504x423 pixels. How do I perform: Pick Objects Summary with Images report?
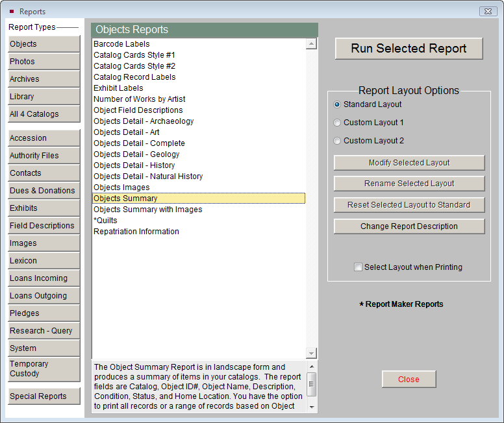pyautogui.click(x=147, y=210)
